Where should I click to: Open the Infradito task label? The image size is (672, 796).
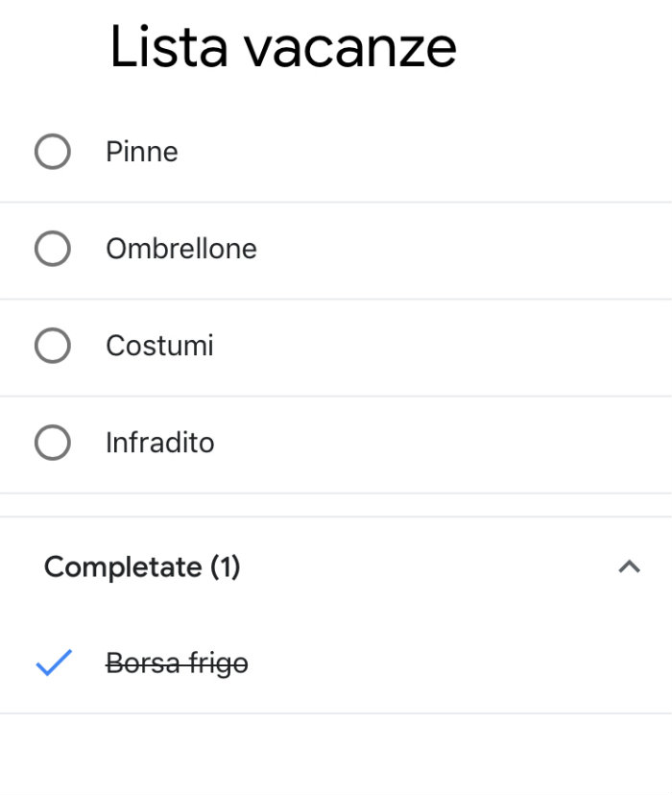(x=160, y=443)
